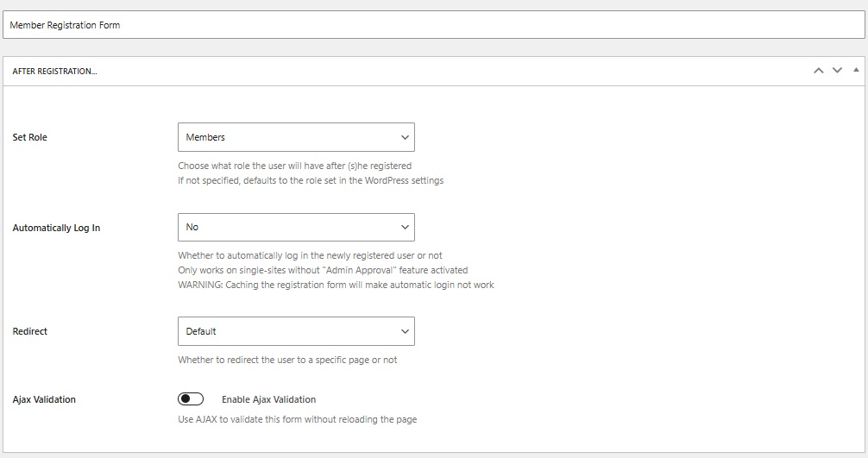868x458 pixels.
Task: Move After Registration panel down
Action: click(837, 70)
